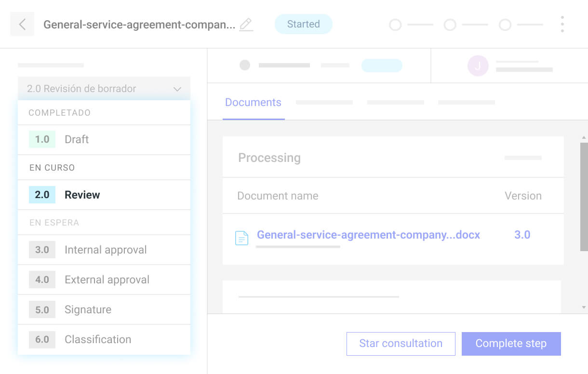Click the middle workflow progress circle
The width and height of the screenshot is (588, 374).
450,24
